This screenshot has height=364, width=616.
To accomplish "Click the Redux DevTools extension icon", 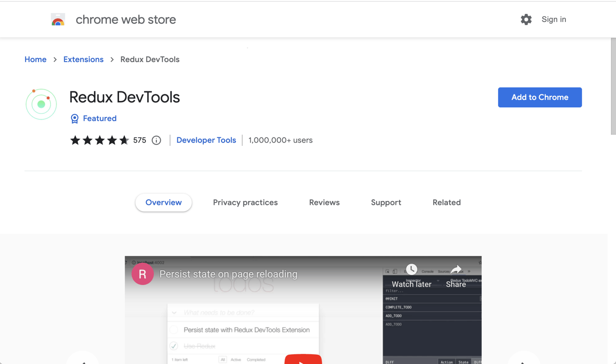I will [41, 104].
